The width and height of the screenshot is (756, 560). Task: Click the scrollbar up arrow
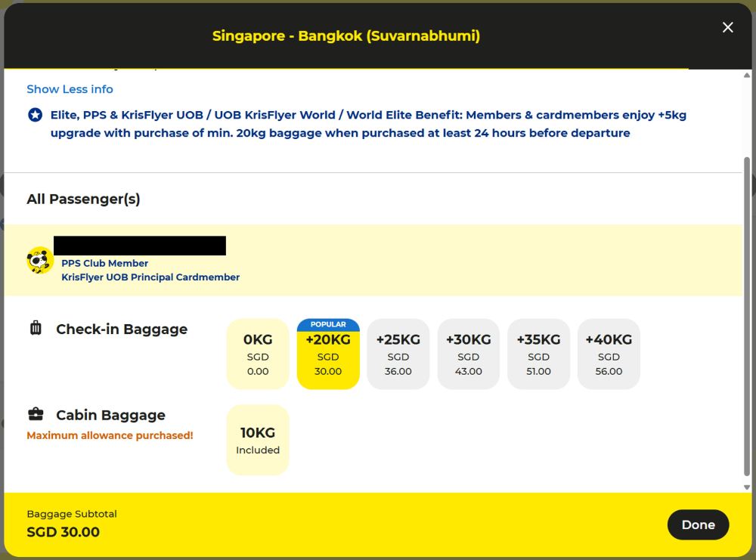[x=748, y=76]
